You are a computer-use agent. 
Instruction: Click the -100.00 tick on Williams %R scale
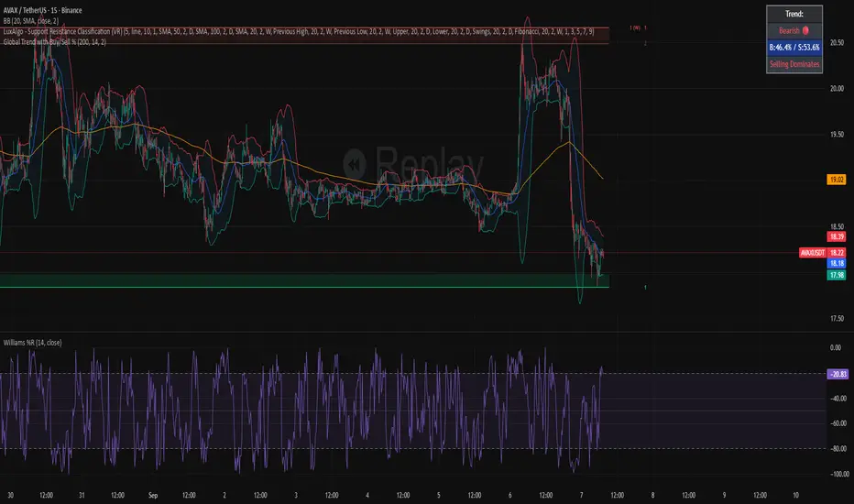(x=838, y=474)
